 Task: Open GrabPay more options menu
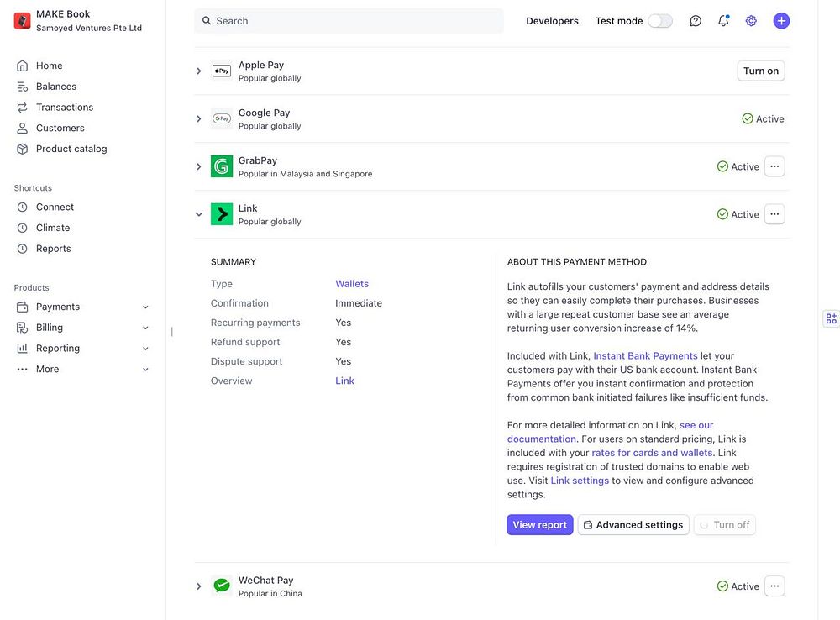(774, 166)
